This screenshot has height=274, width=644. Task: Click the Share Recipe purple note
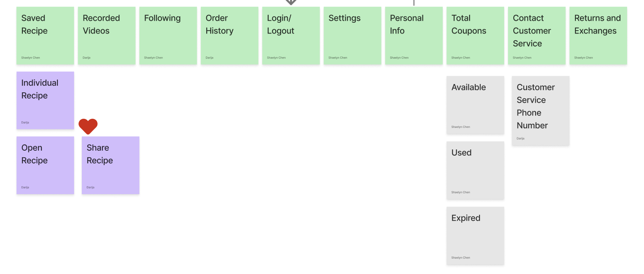111,166
